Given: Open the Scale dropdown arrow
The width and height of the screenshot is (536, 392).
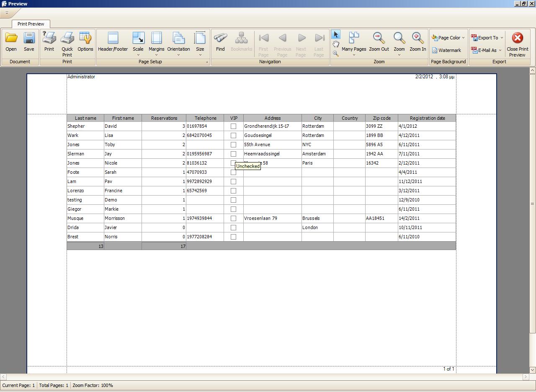Looking at the screenshot, I should (x=138, y=55).
